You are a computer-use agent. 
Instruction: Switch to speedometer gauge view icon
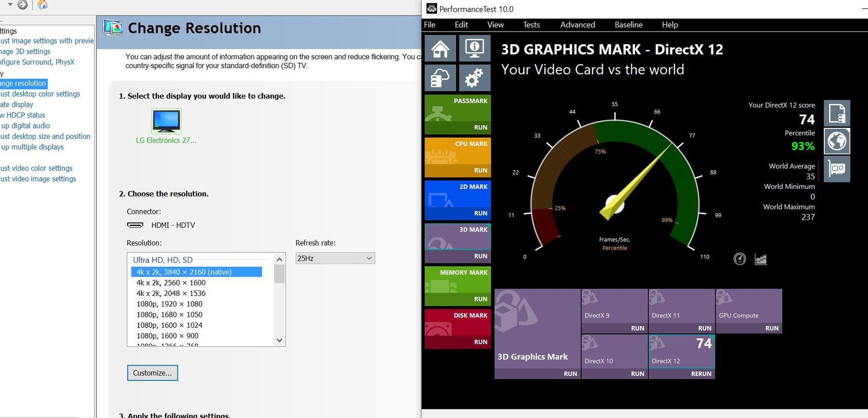pyautogui.click(x=740, y=259)
